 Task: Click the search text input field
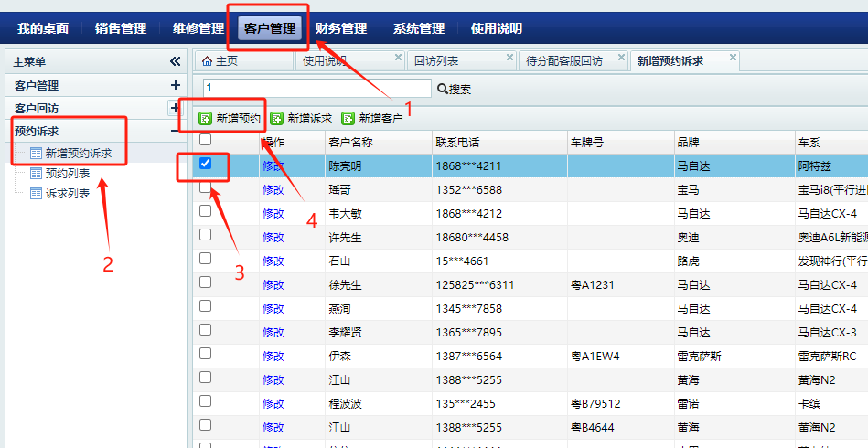point(316,89)
